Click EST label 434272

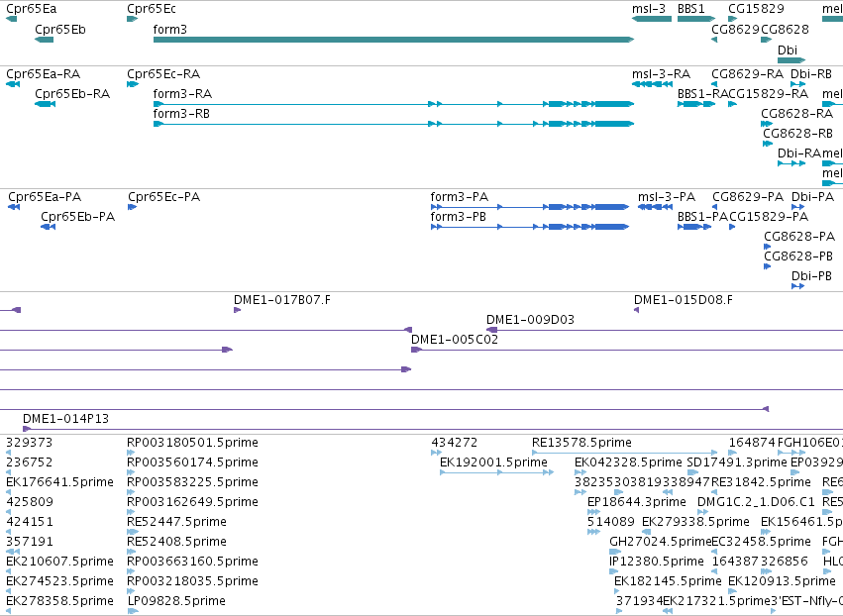pos(455,443)
